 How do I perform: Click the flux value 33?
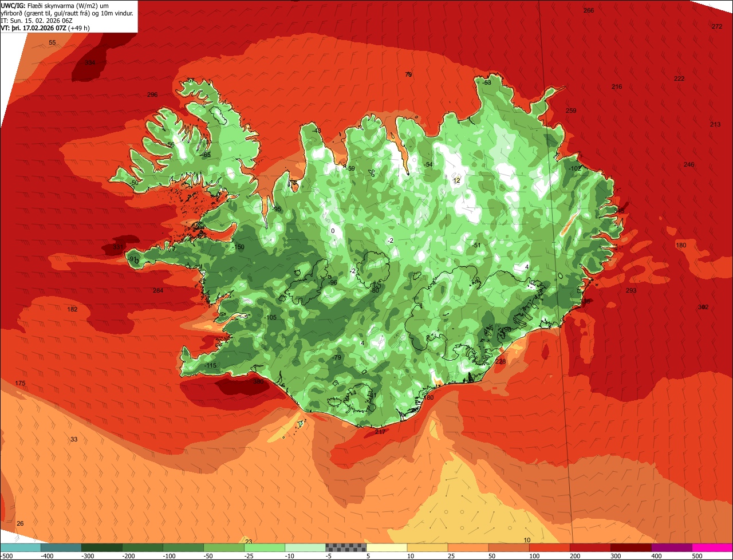tap(74, 439)
